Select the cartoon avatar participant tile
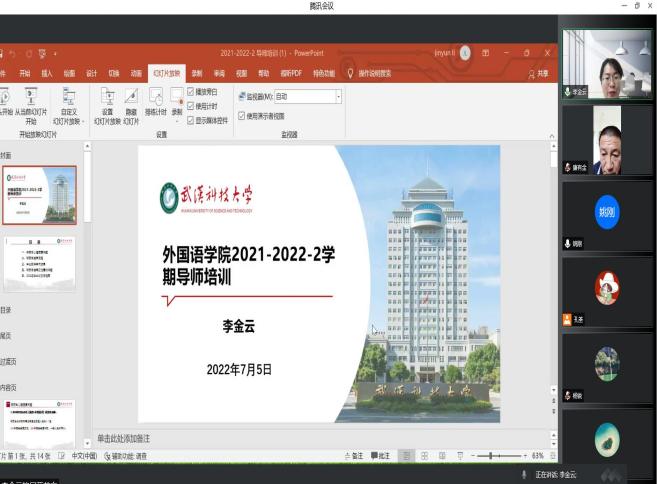Screen dimensions: 657x484 pos(607,292)
